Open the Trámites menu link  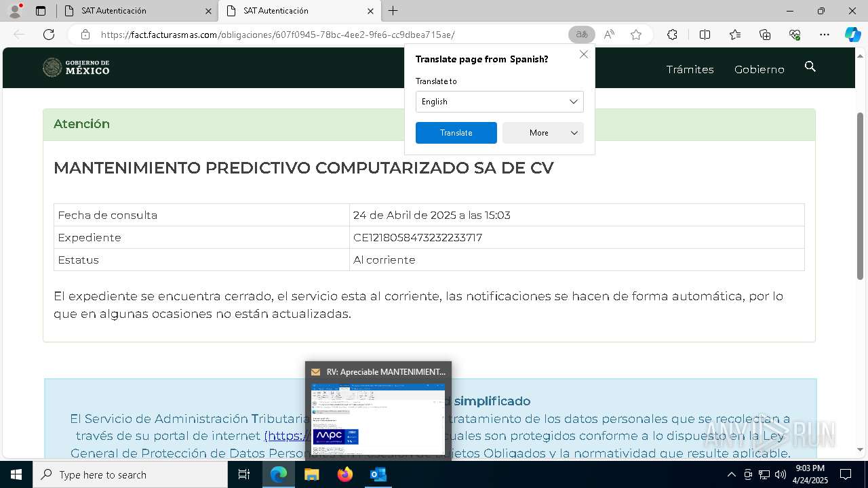[690, 69]
